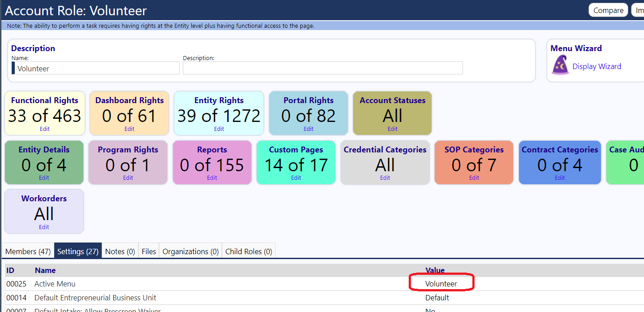The width and height of the screenshot is (644, 312).
Task: Edit Contract Categories card
Action: click(560, 178)
